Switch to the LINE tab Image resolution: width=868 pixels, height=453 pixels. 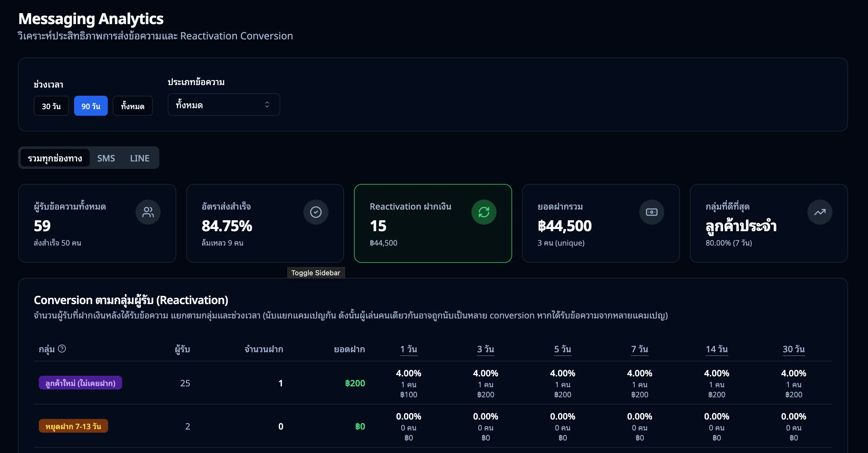click(139, 158)
